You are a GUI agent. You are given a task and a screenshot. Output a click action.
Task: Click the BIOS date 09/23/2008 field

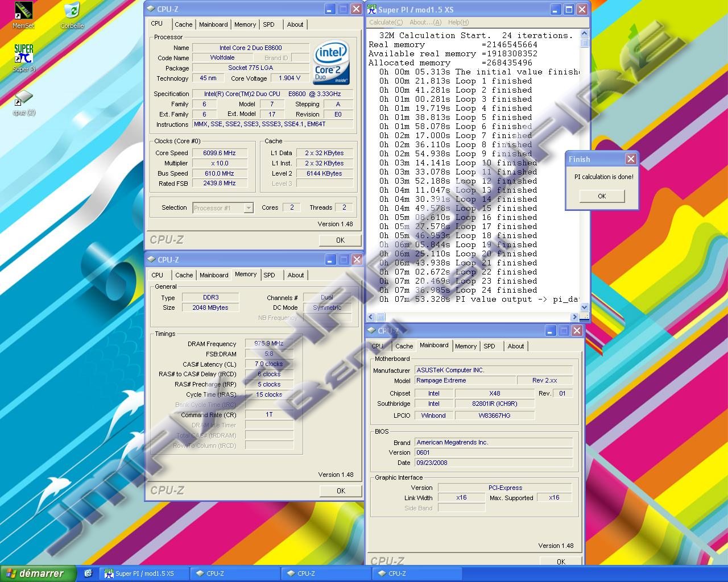[x=493, y=463]
